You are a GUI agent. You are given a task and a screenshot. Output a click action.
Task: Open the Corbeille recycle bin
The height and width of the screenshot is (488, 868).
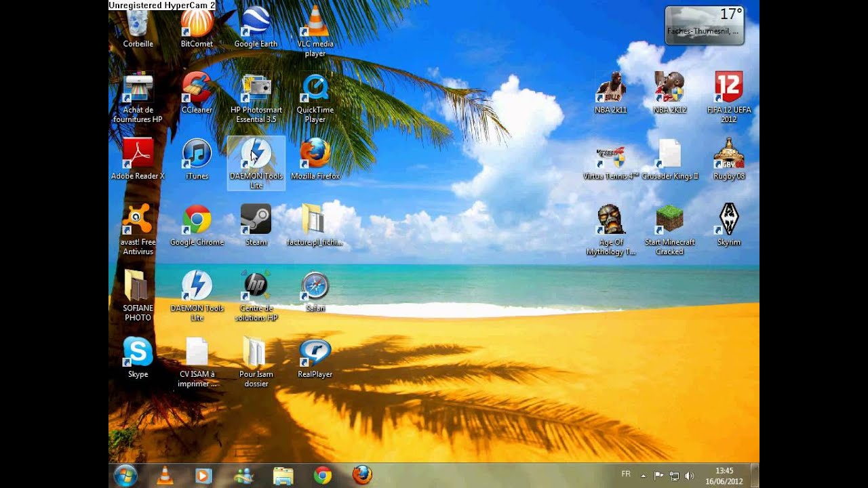(x=138, y=27)
